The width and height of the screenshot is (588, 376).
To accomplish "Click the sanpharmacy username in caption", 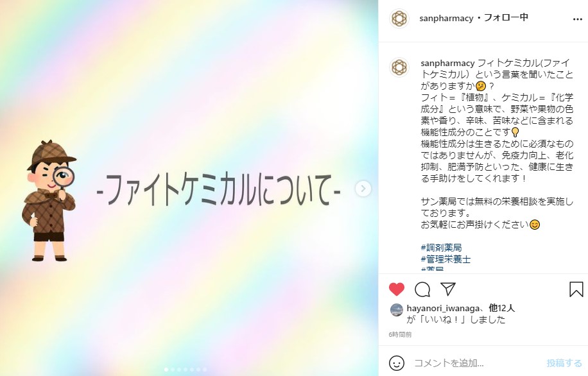I will [448, 63].
